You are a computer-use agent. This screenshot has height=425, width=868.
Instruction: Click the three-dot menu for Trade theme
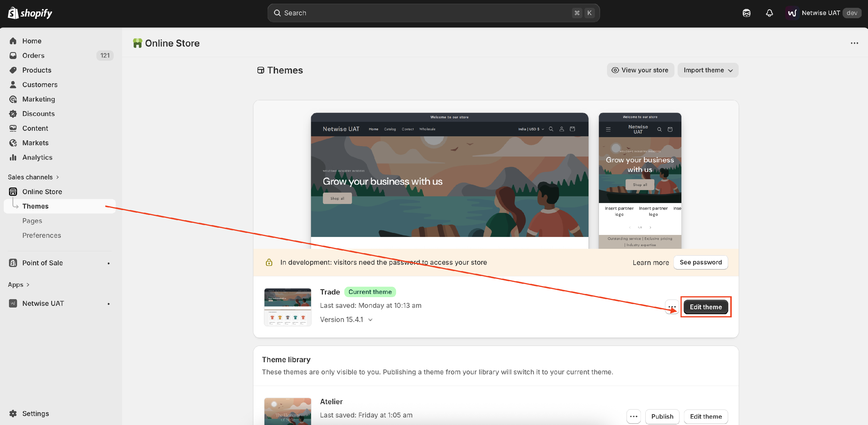tap(672, 307)
